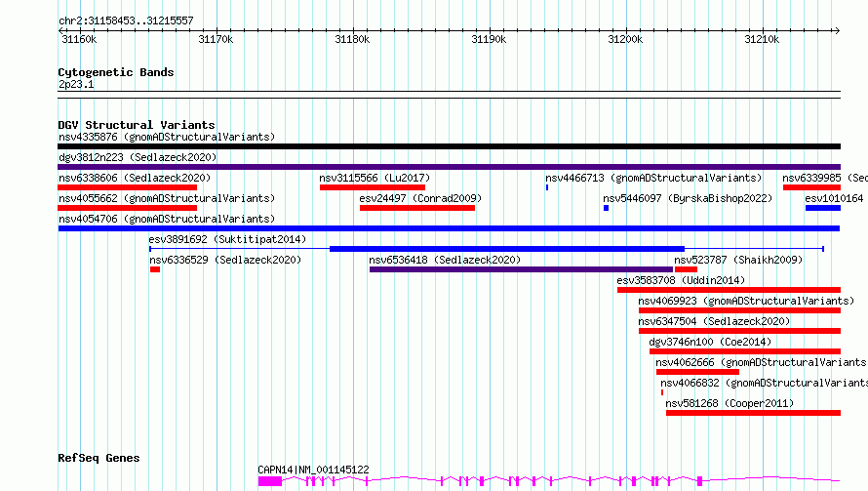Open nsv4062666 variant label

tap(762, 362)
